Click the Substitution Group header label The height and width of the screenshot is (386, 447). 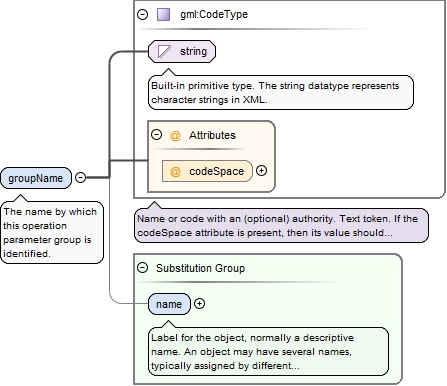click(200, 268)
